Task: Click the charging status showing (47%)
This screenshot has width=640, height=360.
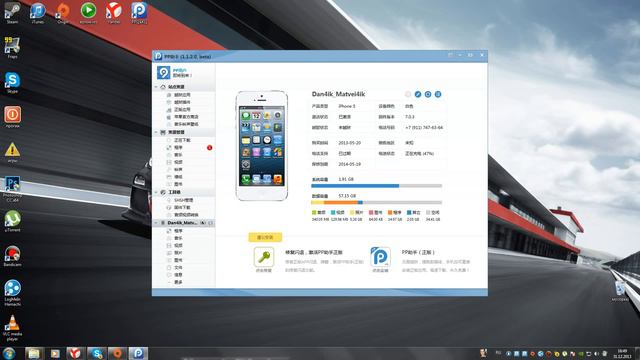Action: [419, 153]
